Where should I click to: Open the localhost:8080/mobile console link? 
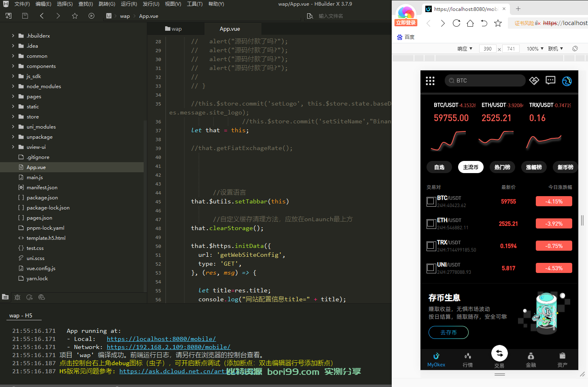point(161,339)
